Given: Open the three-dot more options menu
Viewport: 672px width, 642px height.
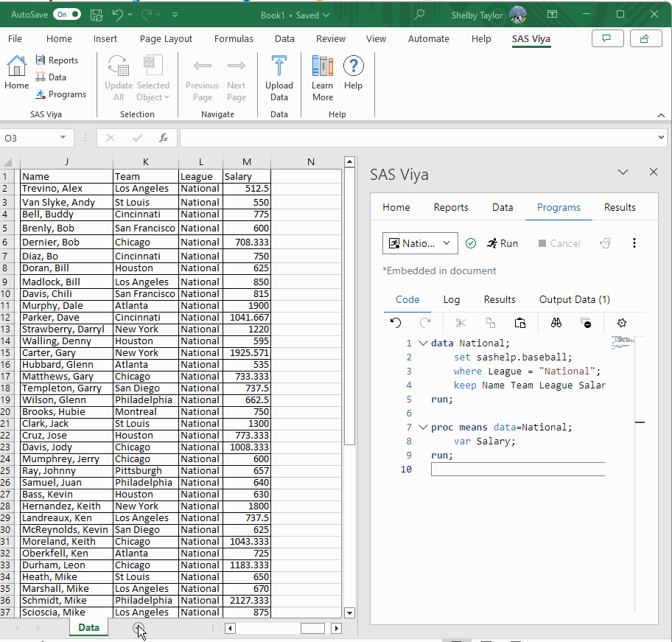Looking at the screenshot, I should click(634, 243).
